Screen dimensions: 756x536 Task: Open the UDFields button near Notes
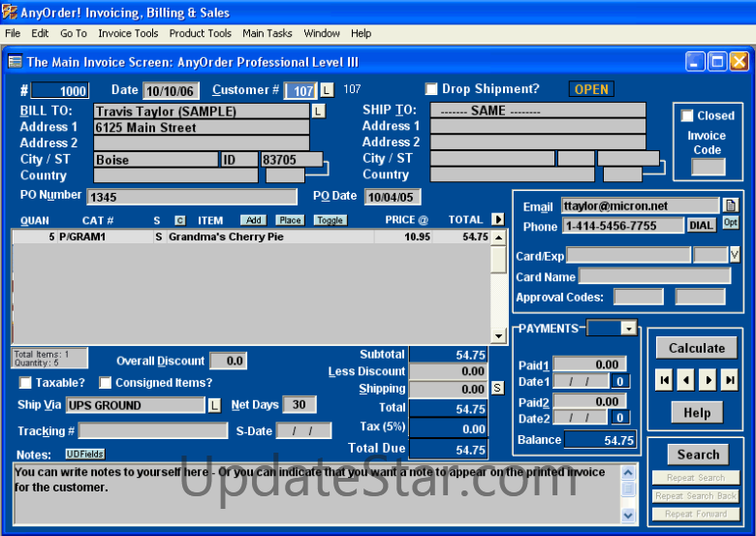tap(85, 454)
